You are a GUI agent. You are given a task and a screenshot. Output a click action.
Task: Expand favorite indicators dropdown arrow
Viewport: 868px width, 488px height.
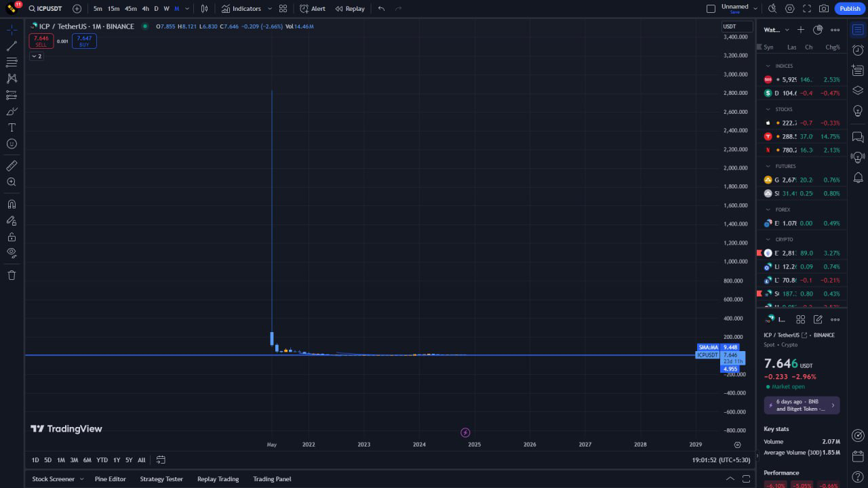(270, 9)
